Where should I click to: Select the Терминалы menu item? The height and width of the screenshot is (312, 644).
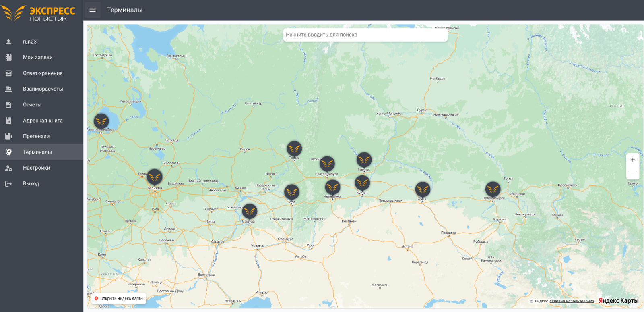[x=41, y=152]
